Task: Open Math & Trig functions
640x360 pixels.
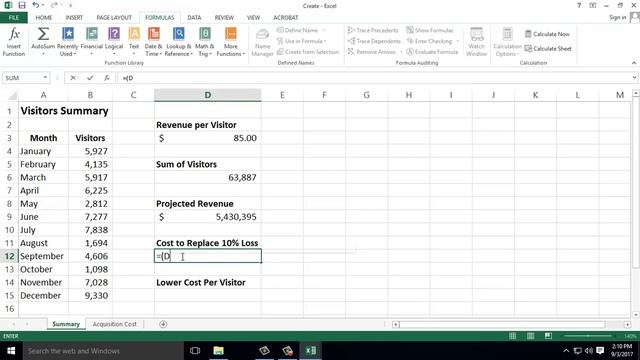Action: pyautogui.click(x=204, y=42)
